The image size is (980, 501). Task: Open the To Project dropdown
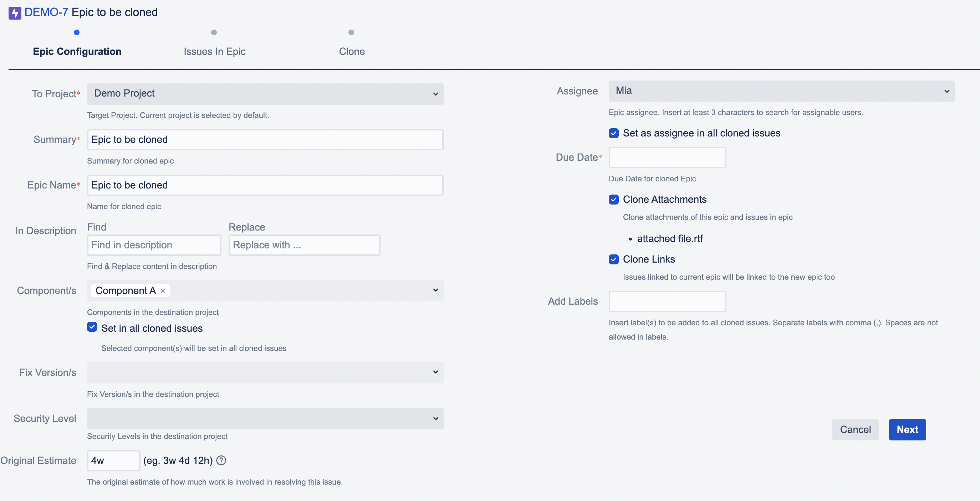click(x=265, y=94)
